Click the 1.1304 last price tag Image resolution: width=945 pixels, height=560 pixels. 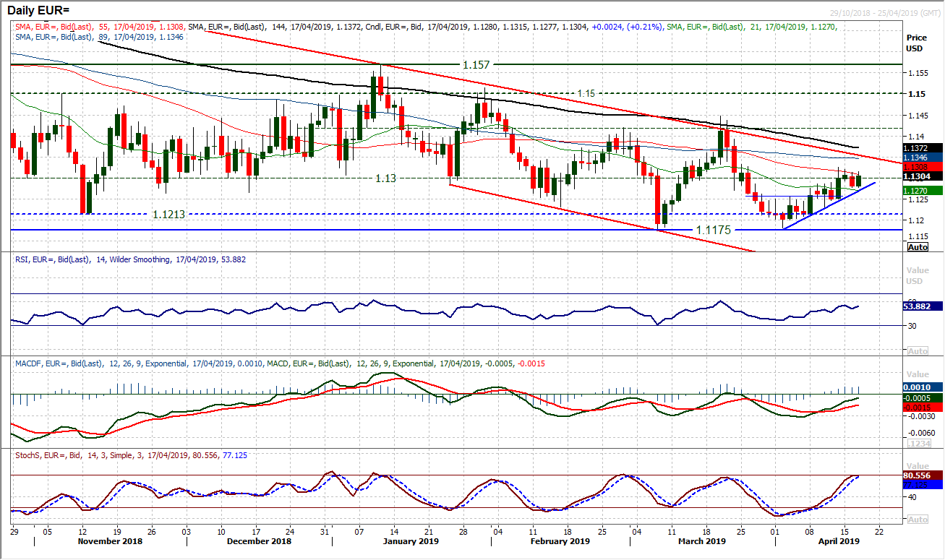click(x=923, y=176)
